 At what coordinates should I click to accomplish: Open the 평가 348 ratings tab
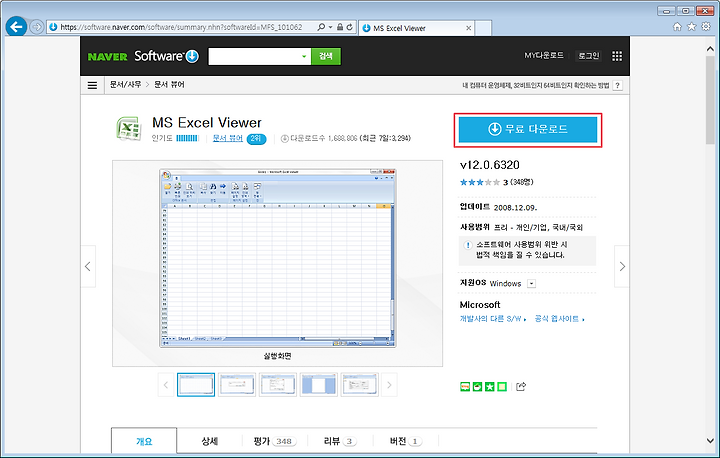coord(275,441)
